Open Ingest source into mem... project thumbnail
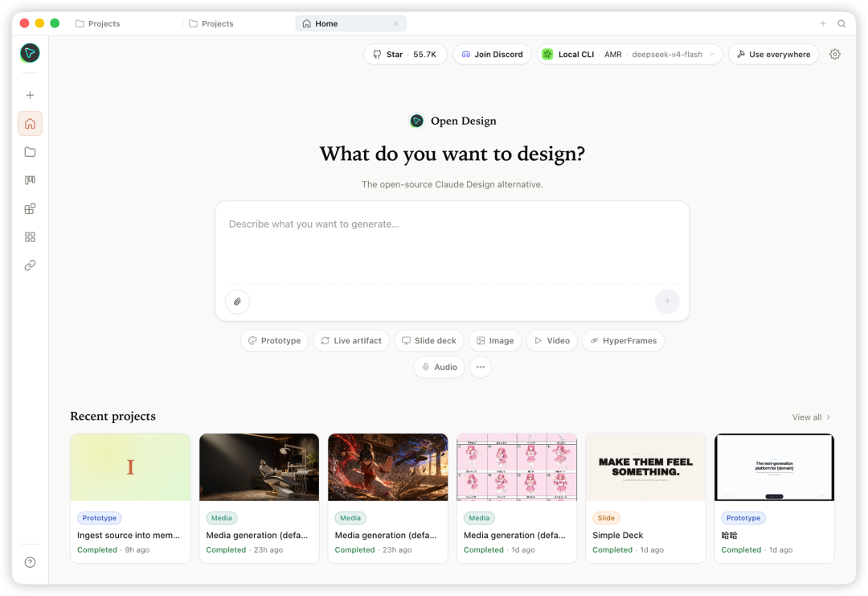The image size is (868, 596). (131, 467)
